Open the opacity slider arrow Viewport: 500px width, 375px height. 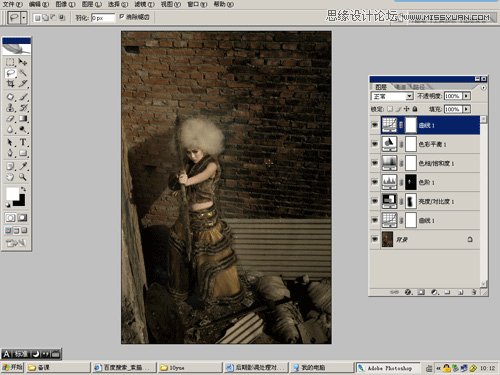pos(467,96)
